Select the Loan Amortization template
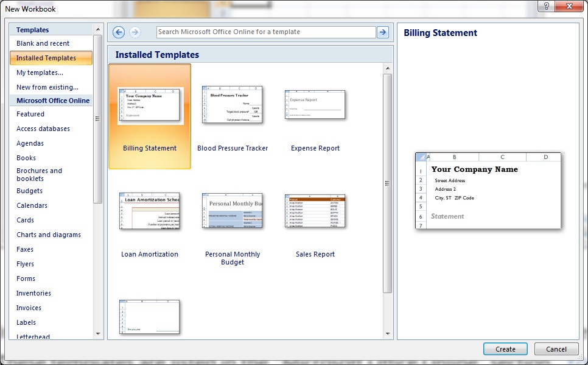 pos(149,211)
